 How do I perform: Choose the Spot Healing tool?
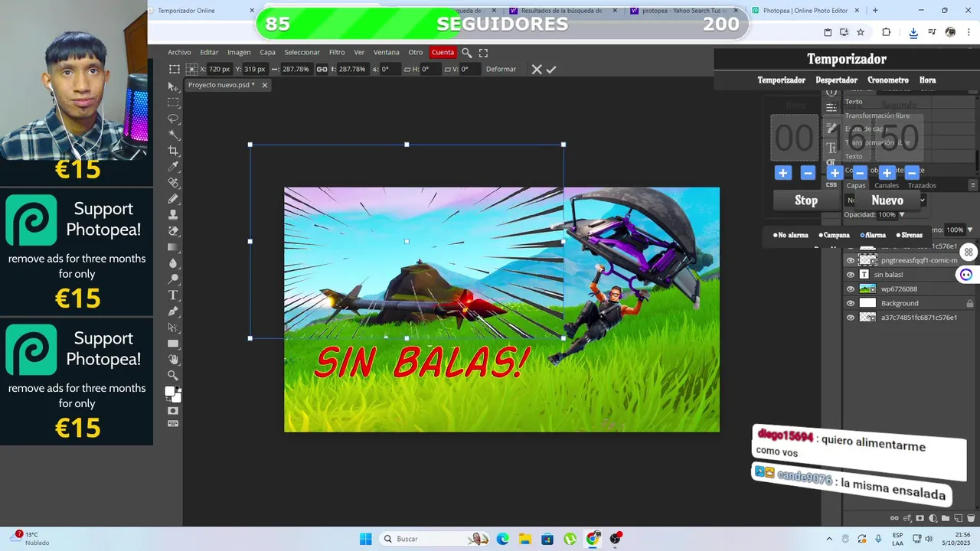(x=173, y=183)
